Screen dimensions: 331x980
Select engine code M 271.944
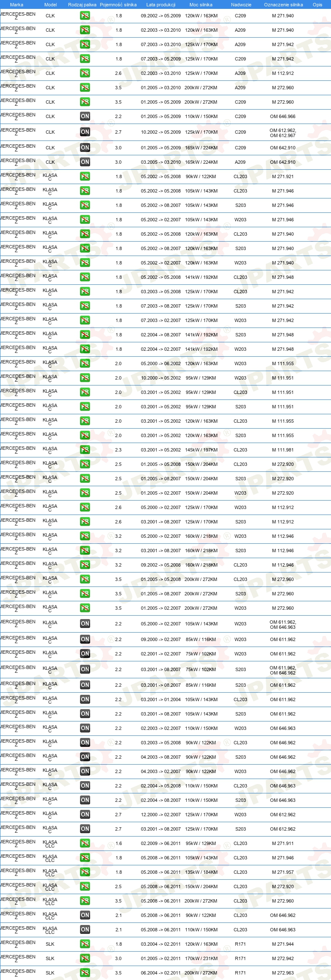[283, 944]
